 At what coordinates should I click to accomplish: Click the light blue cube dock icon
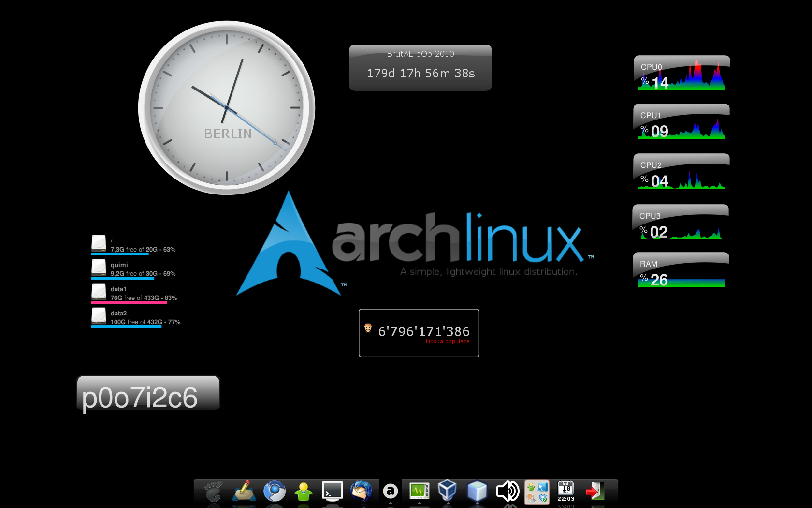click(x=477, y=492)
